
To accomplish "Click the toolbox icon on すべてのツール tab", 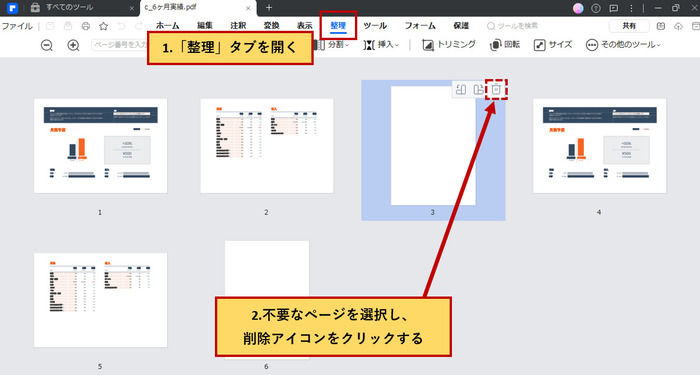I will pyautogui.click(x=35, y=8).
